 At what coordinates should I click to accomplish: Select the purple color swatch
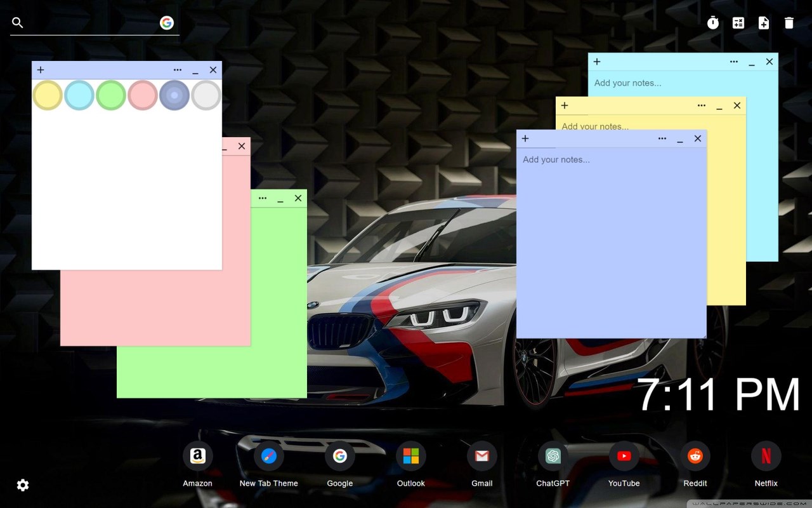click(x=174, y=95)
